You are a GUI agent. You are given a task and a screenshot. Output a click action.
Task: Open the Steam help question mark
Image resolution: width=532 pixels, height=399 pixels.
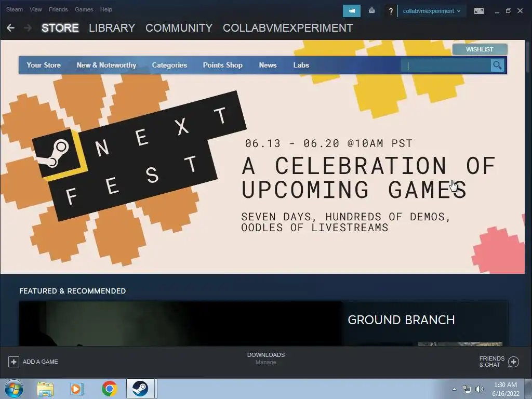pyautogui.click(x=391, y=11)
